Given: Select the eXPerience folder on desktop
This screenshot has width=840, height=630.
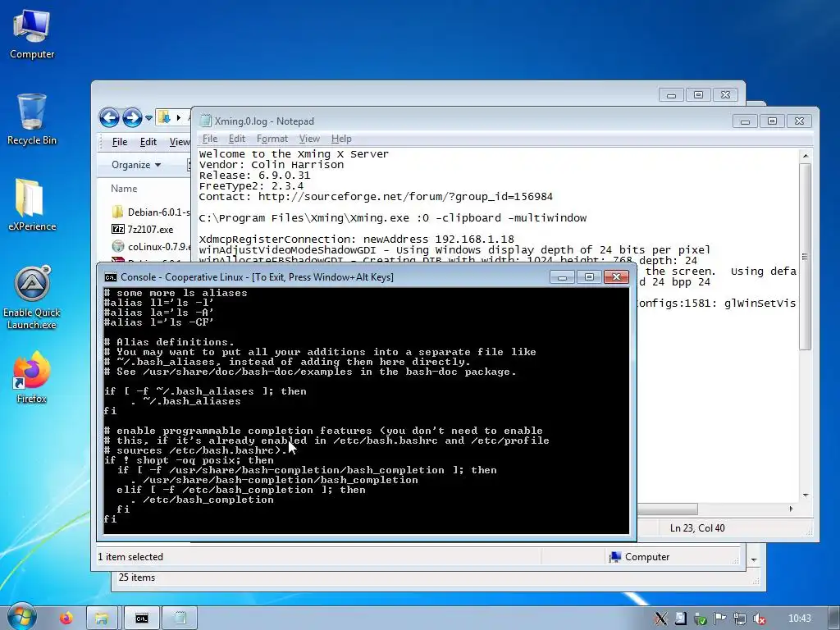Looking at the screenshot, I should click(32, 205).
